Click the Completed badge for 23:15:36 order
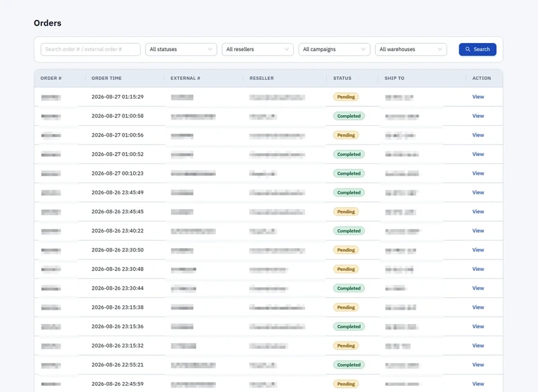Viewport: 538px width, 392px height. 348,327
